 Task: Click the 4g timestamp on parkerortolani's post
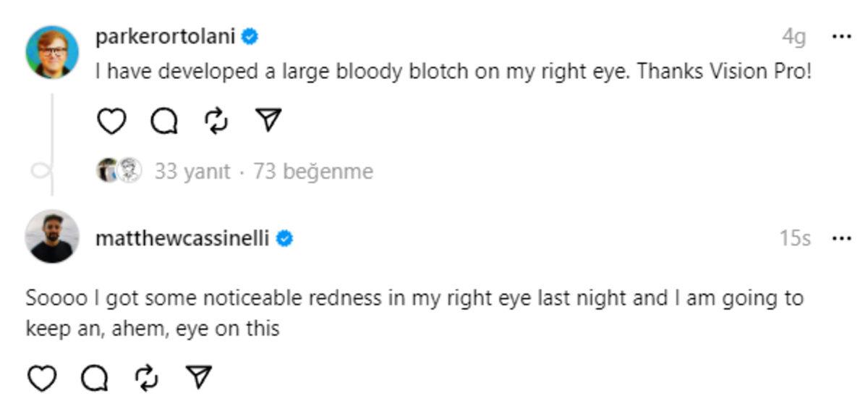793,36
